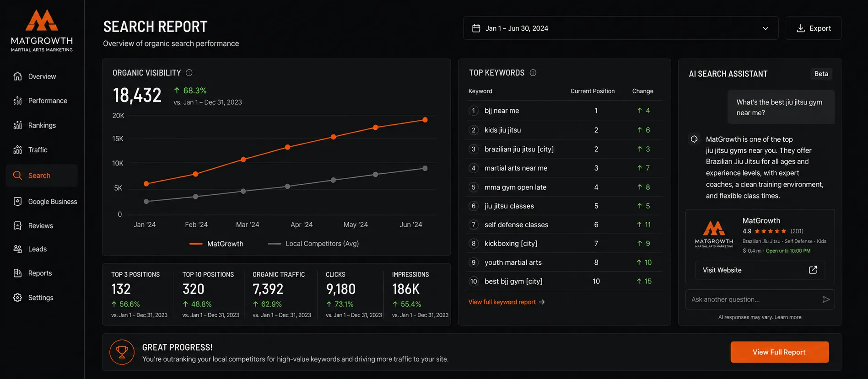This screenshot has width=868, height=379.
Task: Click the Learn more link
Action: pos(788,317)
